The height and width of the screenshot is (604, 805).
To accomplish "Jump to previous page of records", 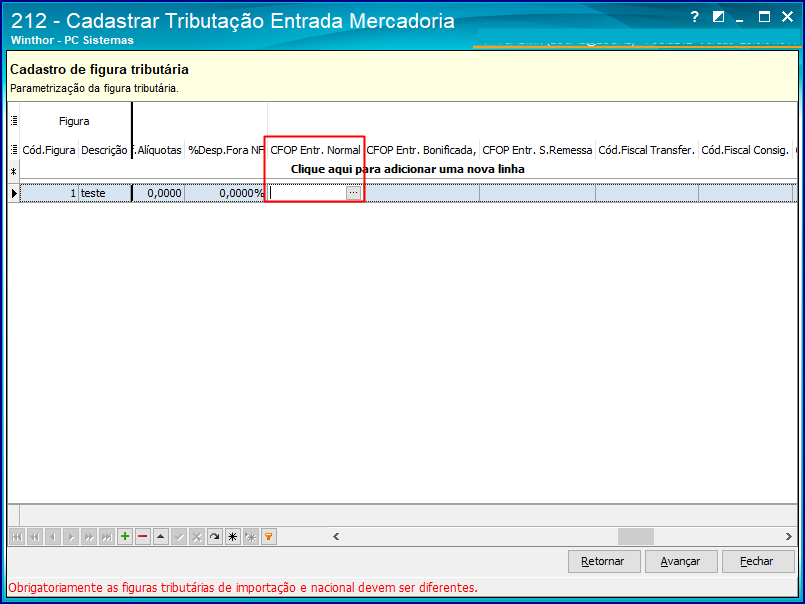I will click(x=35, y=537).
